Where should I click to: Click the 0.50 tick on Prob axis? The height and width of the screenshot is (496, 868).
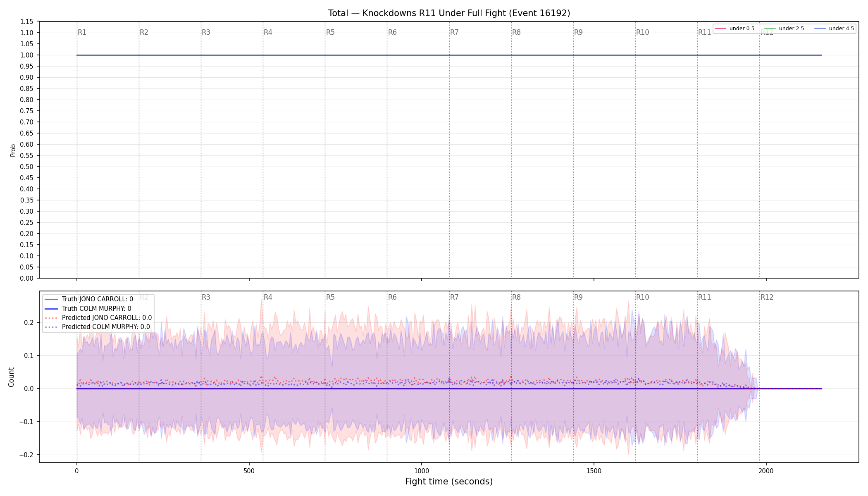[27, 167]
